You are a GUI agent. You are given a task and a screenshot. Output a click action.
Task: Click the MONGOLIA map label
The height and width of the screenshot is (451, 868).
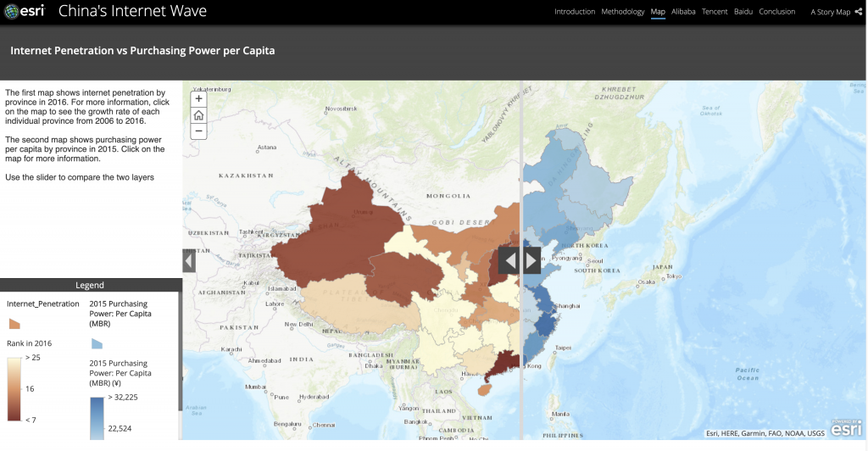[448, 196]
